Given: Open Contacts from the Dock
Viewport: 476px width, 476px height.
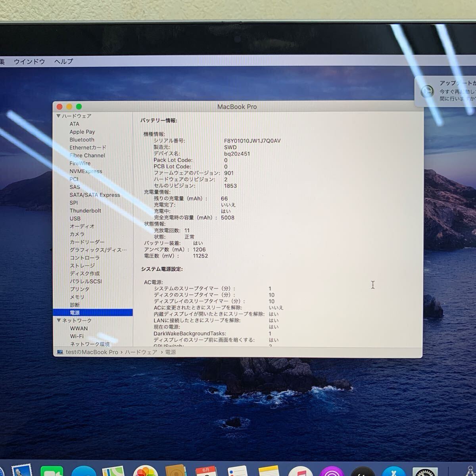Looking at the screenshot, I should pyautogui.click(x=176, y=470).
